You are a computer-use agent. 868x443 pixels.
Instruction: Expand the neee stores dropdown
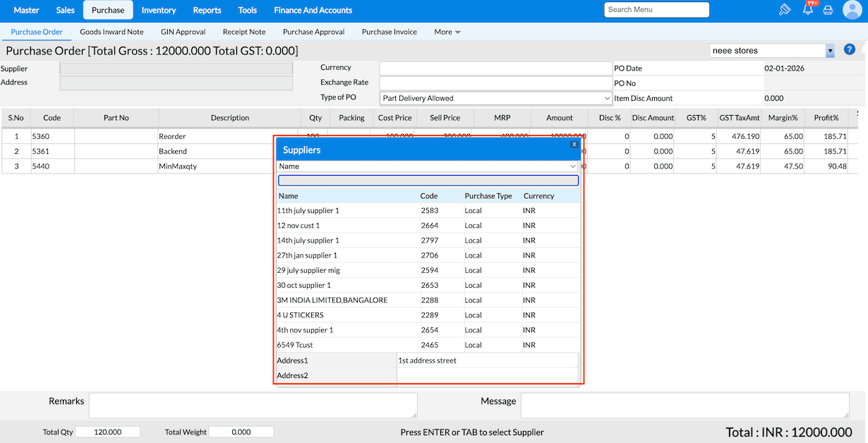[x=830, y=51]
